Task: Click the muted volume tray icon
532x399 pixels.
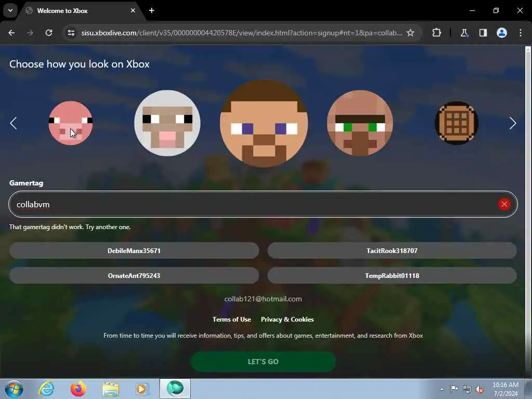Action: point(480,389)
